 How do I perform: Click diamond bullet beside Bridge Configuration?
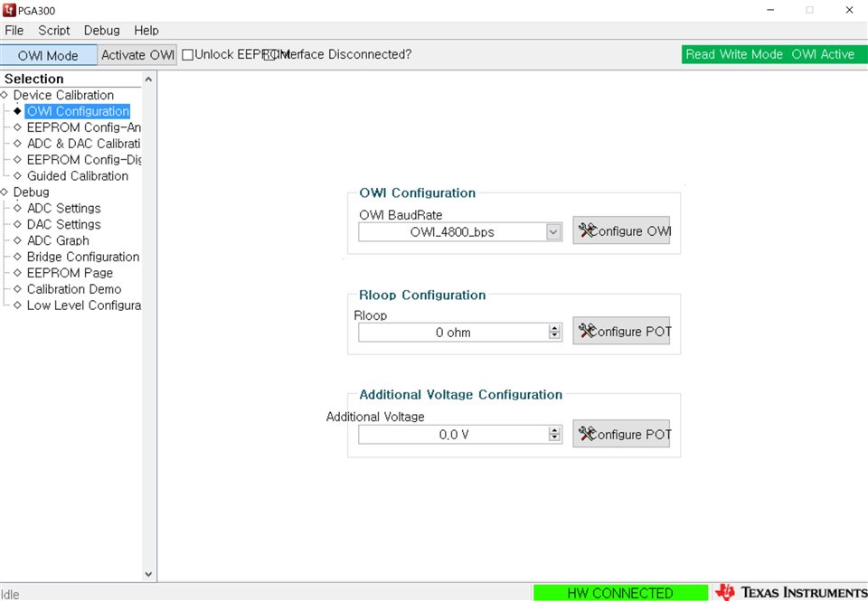pos(17,257)
